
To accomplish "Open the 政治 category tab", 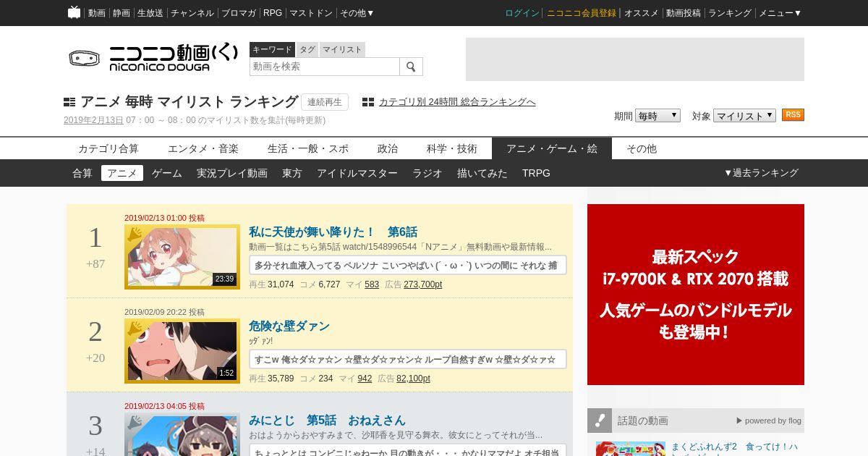I will pyautogui.click(x=388, y=148).
